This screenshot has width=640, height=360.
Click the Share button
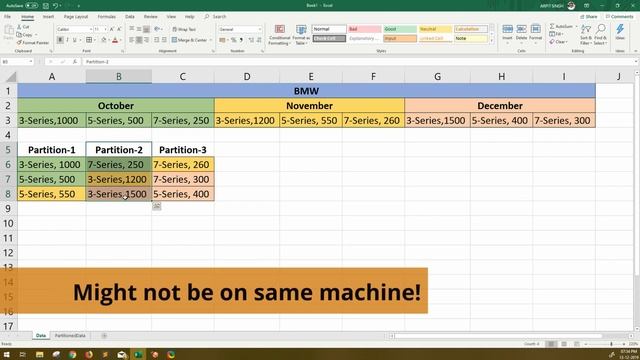(589, 17)
